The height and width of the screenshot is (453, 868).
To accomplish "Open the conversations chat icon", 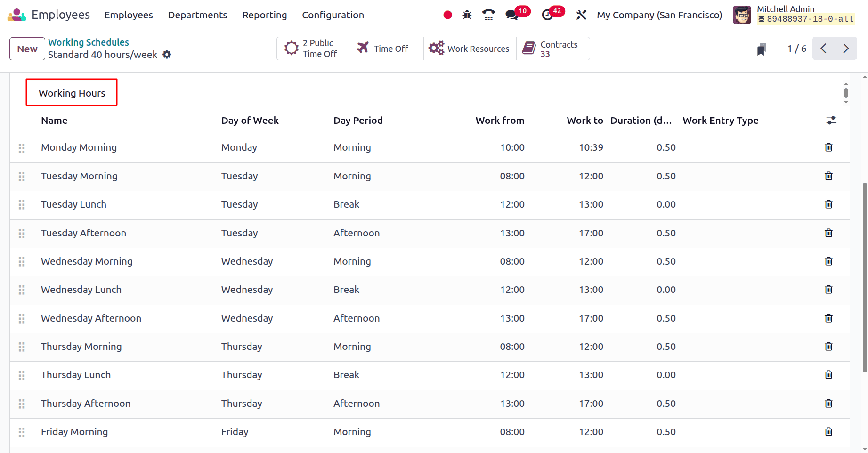I will point(511,15).
